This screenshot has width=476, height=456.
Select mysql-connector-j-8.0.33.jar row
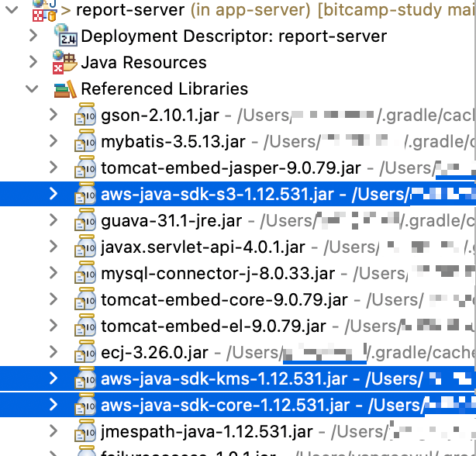pos(238,273)
